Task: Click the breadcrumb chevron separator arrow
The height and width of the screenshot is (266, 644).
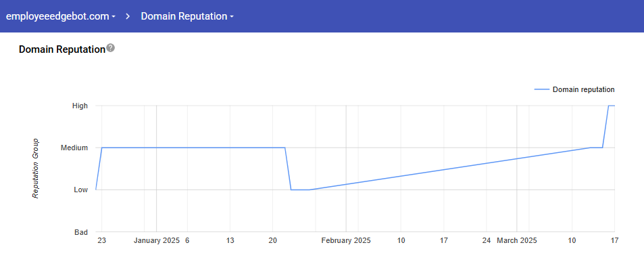Action: (x=128, y=16)
